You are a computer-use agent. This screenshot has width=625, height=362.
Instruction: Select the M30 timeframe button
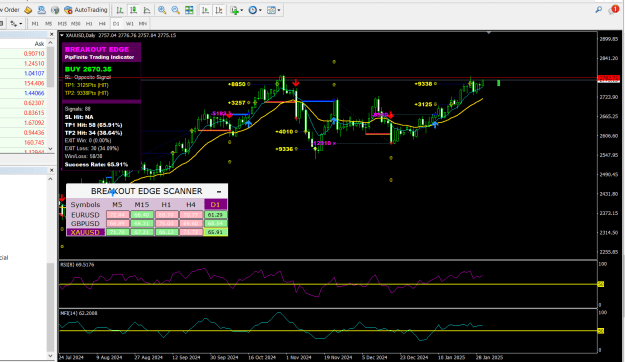click(x=76, y=24)
